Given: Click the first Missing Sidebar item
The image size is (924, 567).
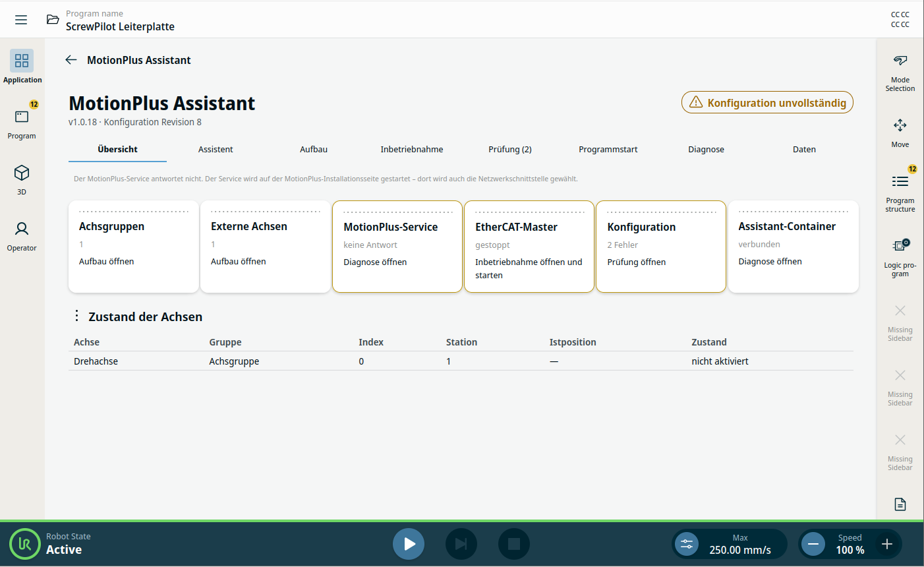Looking at the screenshot, I should [900, 323].
